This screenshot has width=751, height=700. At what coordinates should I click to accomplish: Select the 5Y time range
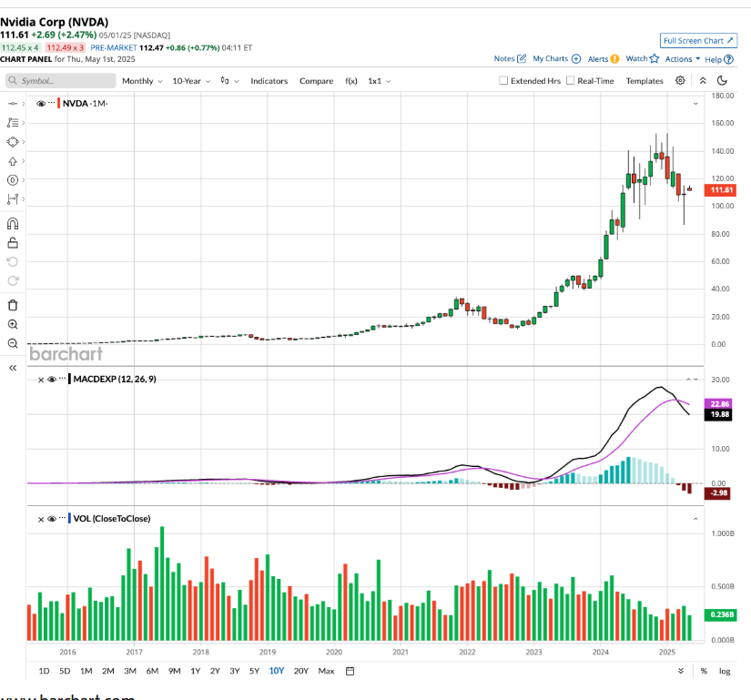(254, 671)
